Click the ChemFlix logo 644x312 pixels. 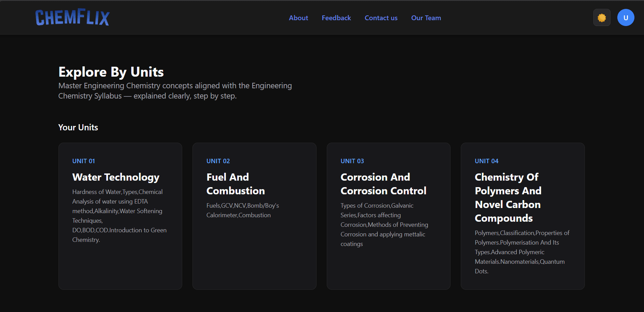point(72,17)
